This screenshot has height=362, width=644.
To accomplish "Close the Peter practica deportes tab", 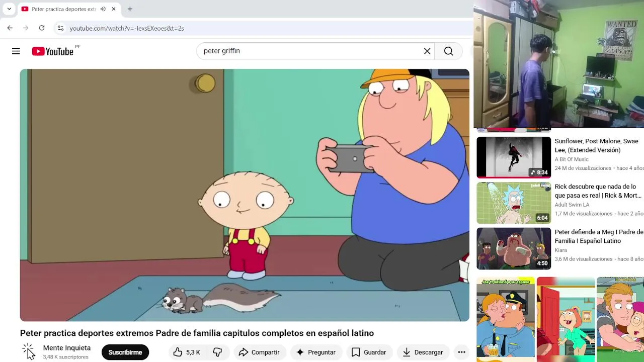I will click(114, 9).
